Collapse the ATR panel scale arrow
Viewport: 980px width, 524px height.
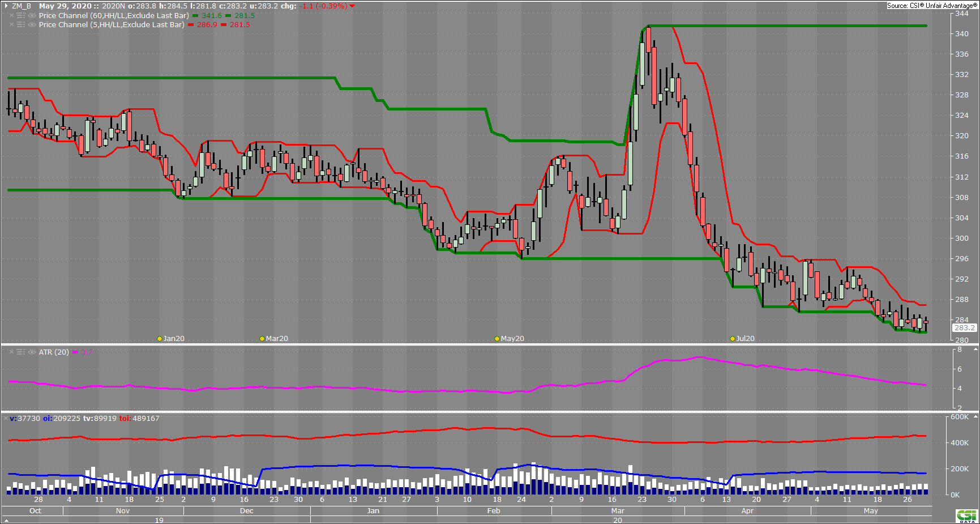975,350
